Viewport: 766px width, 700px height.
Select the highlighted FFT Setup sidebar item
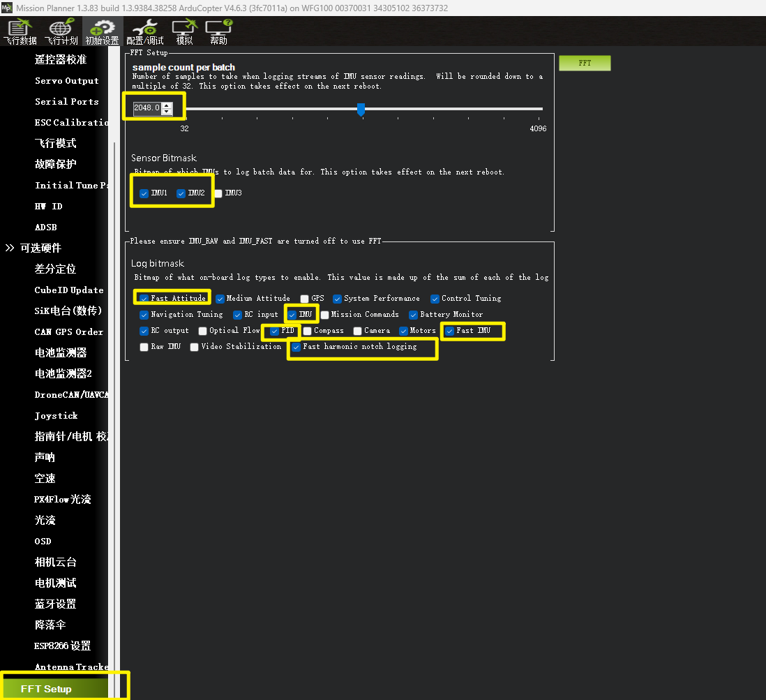(x=55, y=689)
